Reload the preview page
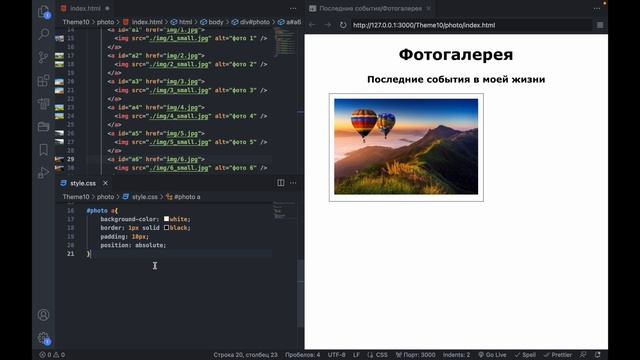 343,25
